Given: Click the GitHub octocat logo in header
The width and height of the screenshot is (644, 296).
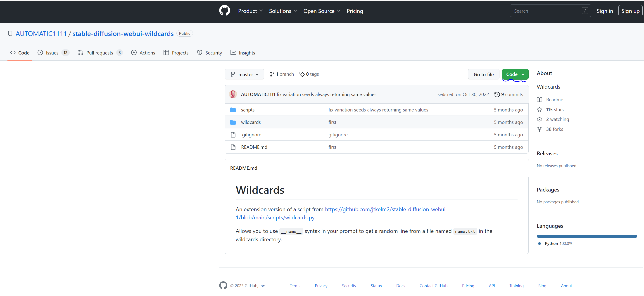Looking at the screenshot, I should click(x=224, y=11).
